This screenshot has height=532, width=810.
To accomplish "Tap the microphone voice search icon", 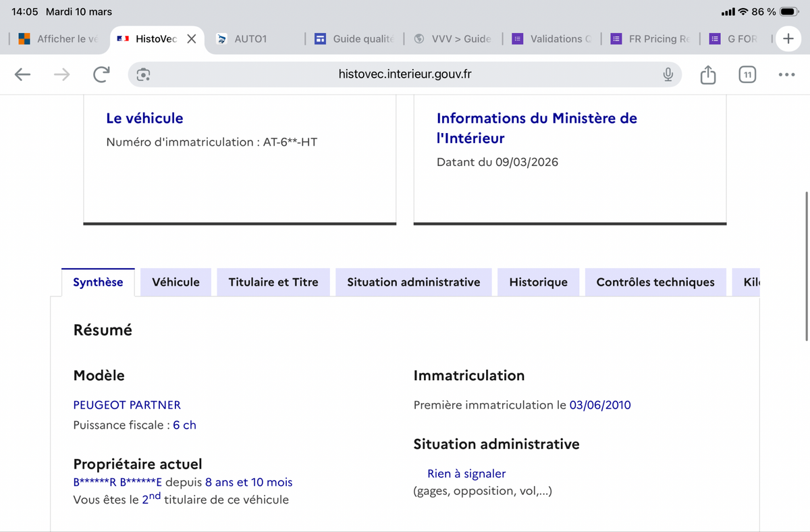I will point(668,75).
